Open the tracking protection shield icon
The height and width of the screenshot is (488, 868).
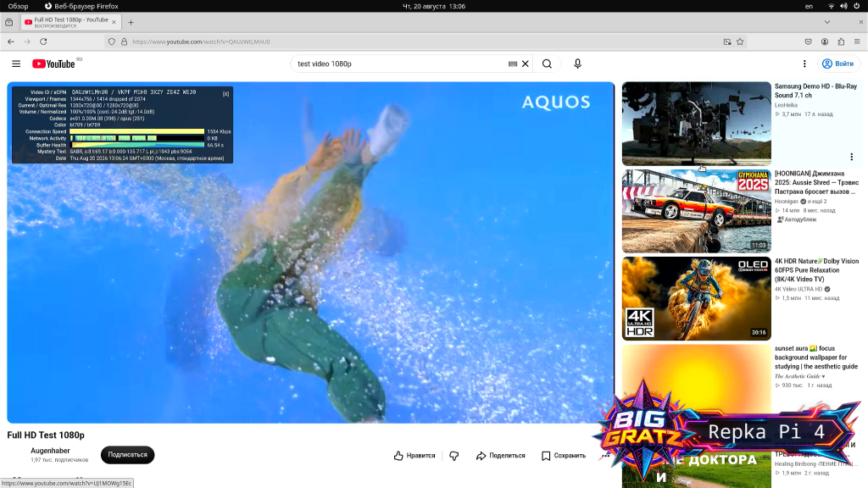tap(112, 42)
